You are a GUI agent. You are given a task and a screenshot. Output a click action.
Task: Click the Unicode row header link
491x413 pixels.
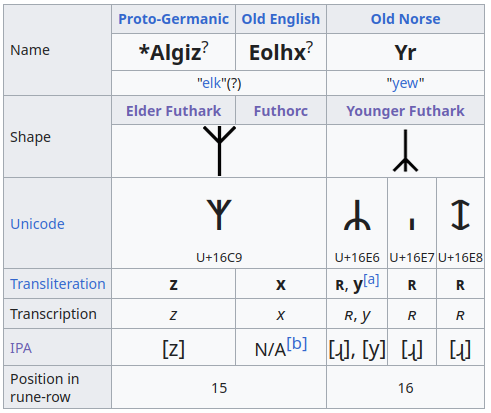[x=37, y=224]
